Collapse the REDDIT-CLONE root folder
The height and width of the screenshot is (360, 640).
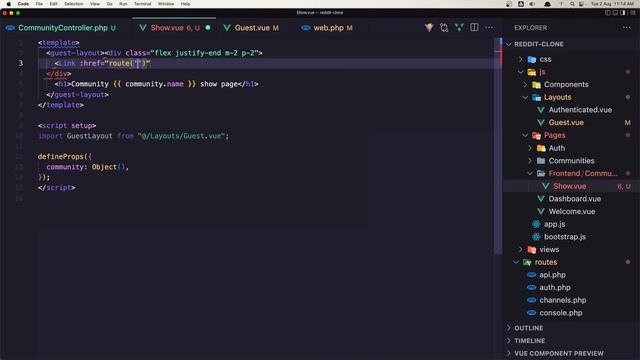(x=571, y=44)
